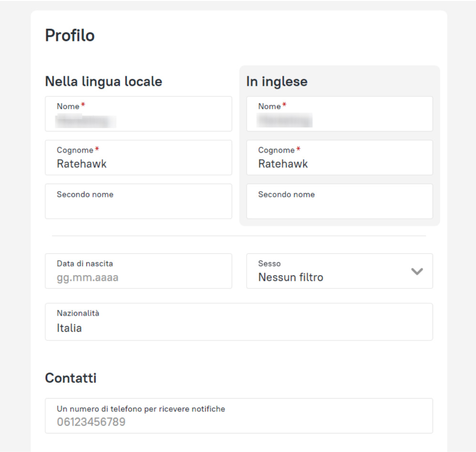This screenshot has height=452, width=476.
Task: Open the Sesso dropdown showing Nessun filtro
Action: click(x=334, y=271)
